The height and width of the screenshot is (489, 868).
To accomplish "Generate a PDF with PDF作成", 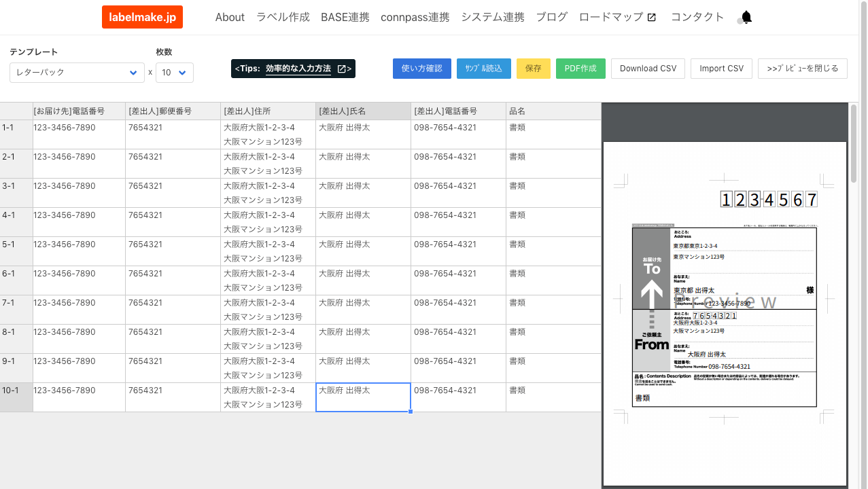I will point(580,69).
